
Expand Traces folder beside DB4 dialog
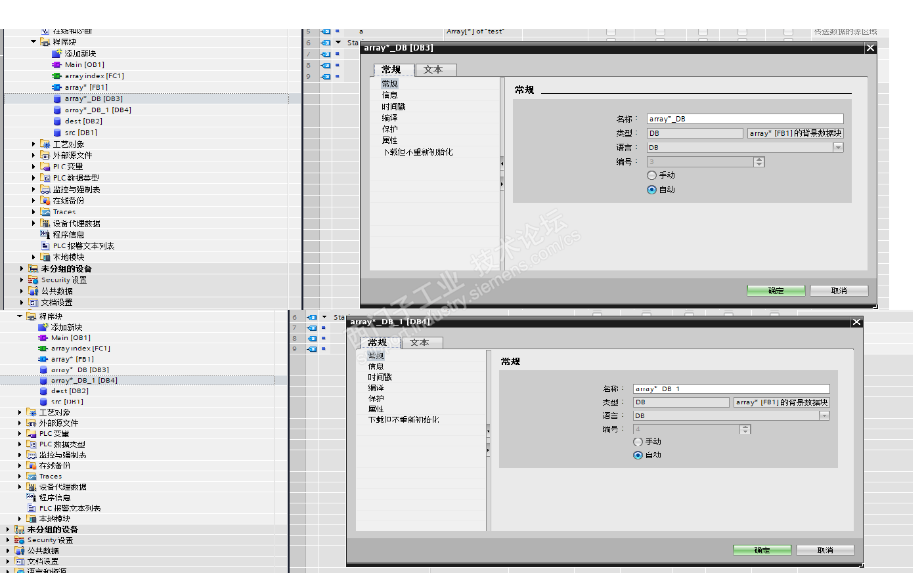pyautogui.click(x=20, y=476)
